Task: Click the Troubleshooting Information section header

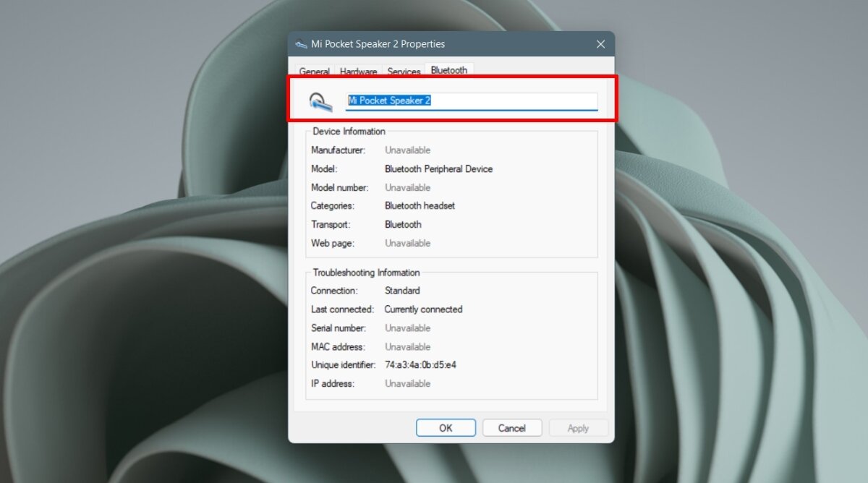Action: 365,273
